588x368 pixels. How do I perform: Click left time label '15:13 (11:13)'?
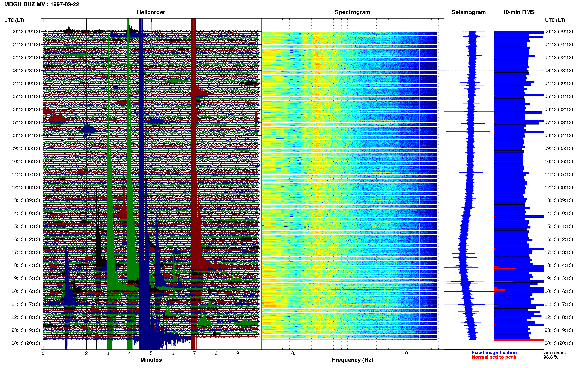(26, 226)
